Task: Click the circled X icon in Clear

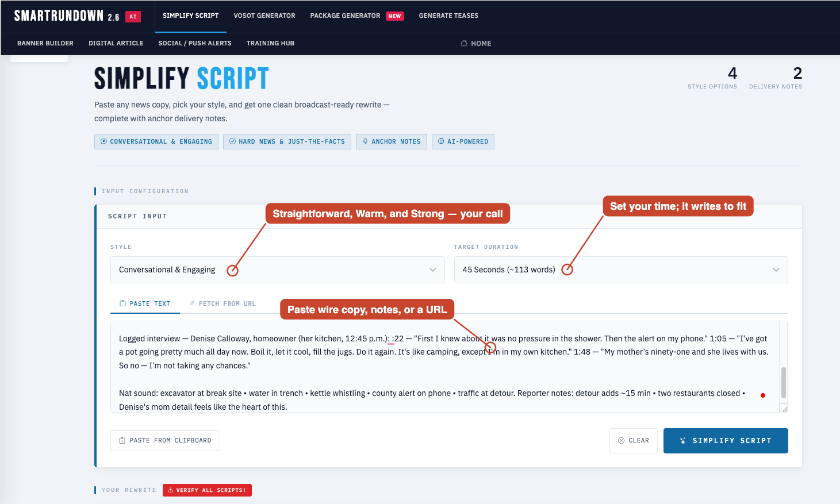Action: (621, 441)
